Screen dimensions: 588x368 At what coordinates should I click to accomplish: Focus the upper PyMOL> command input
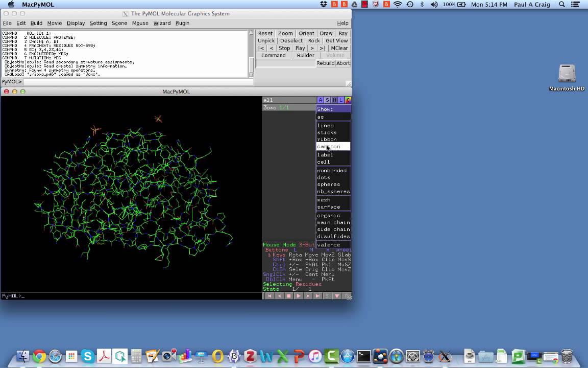tap(138, 81)
